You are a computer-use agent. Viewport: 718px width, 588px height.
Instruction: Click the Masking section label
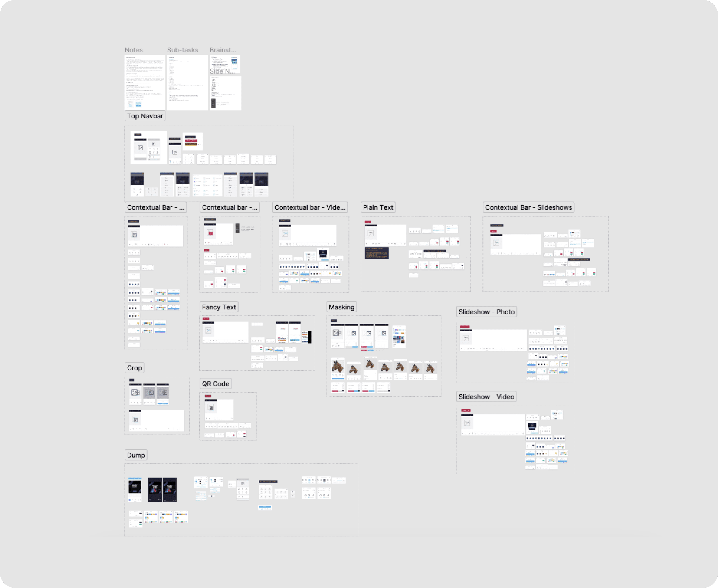(x=342, y=307)
